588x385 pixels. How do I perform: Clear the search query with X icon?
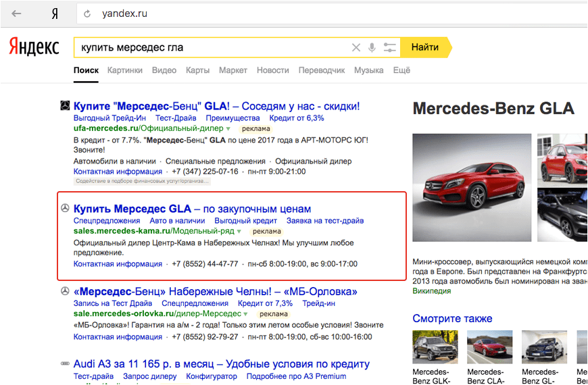(x=356, y=47)
